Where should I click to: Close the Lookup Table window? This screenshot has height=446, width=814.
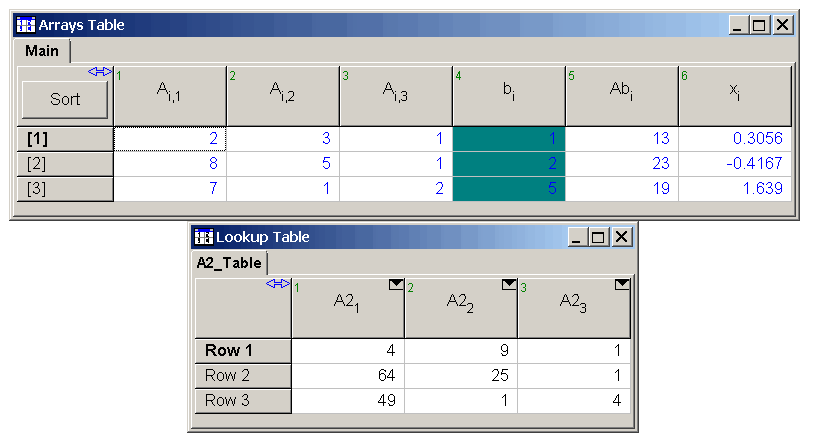coord(621,237)
